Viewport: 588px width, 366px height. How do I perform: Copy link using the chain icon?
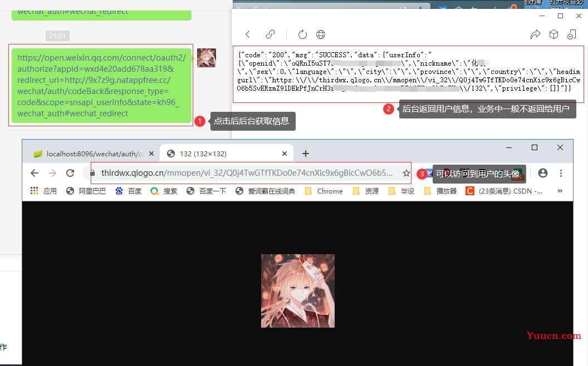(x=270, y=34)
